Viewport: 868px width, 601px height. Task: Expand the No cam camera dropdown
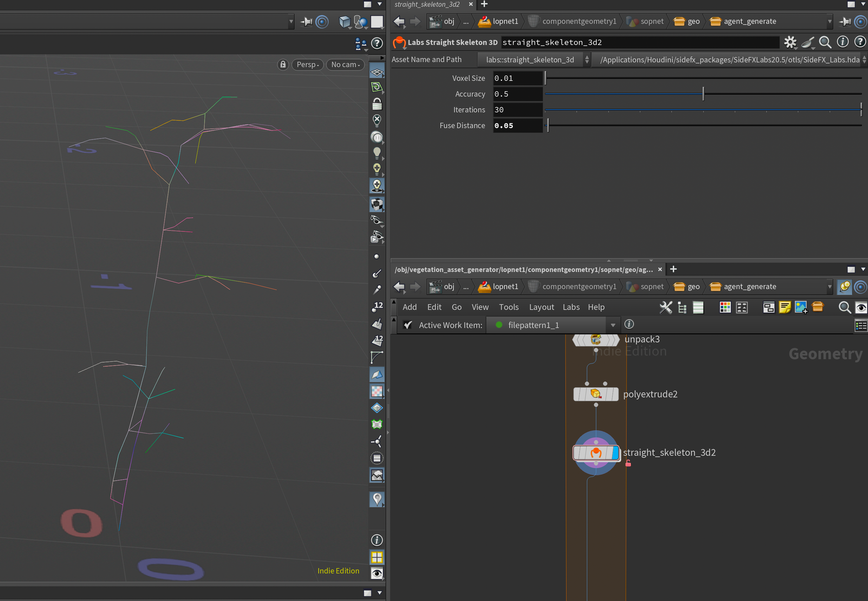click(345, 64)
